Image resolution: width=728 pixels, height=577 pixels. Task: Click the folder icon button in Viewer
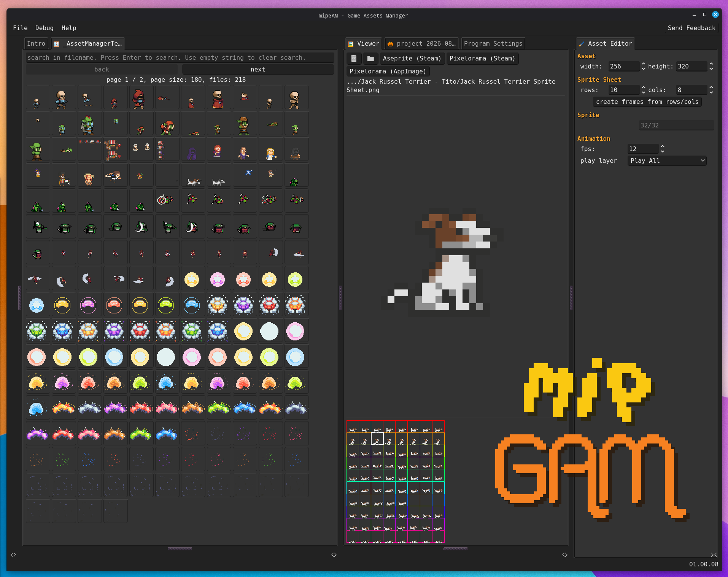coord(370,58)
